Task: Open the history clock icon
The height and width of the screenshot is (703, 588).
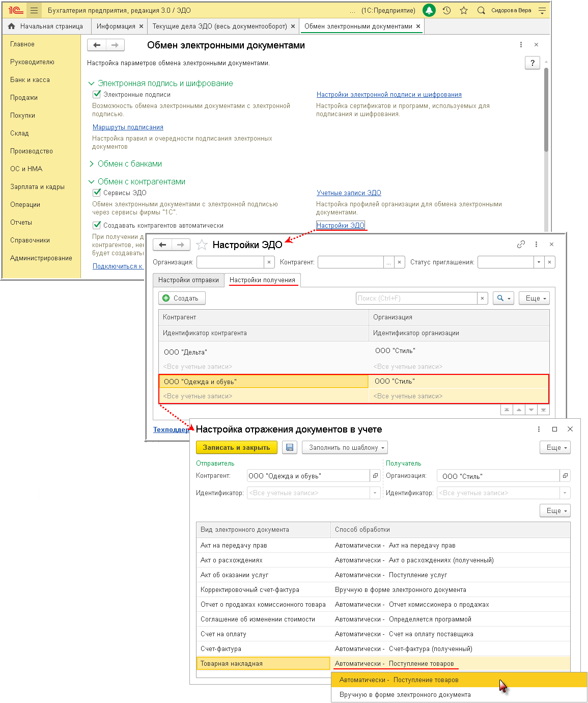Action: point(446,10)
